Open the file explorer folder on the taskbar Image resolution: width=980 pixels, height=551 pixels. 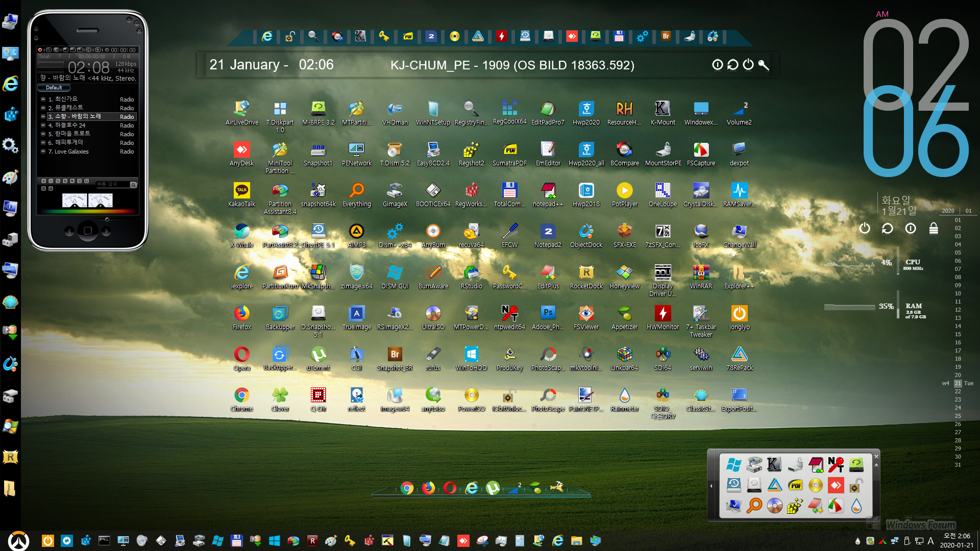pos(576,540)
